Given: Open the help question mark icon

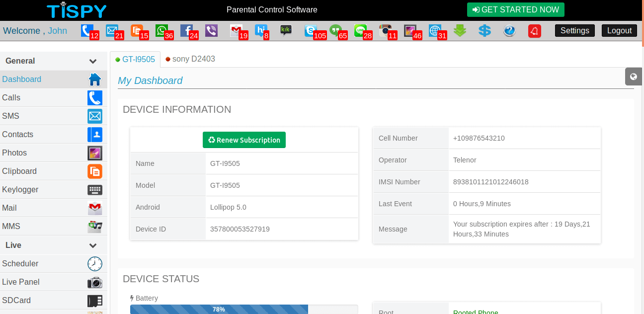Looking at the screenshot, I should (x=510, y=31).
